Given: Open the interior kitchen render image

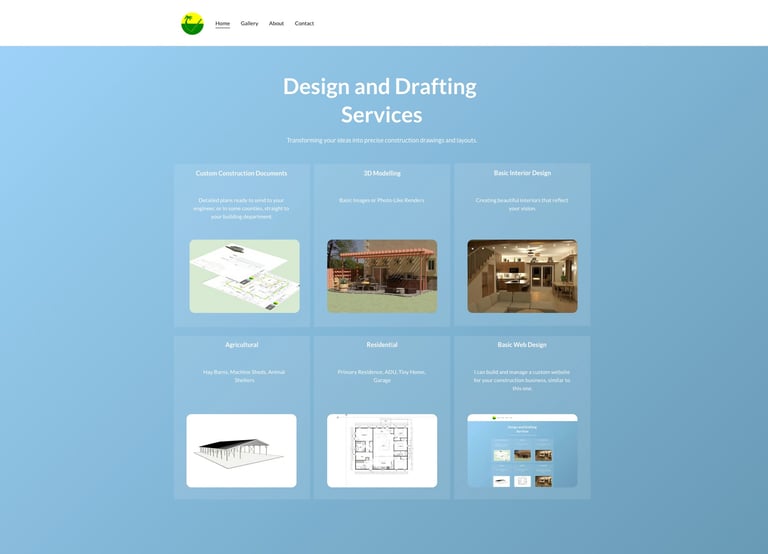Looking at the screenshot, I should 522,276.
